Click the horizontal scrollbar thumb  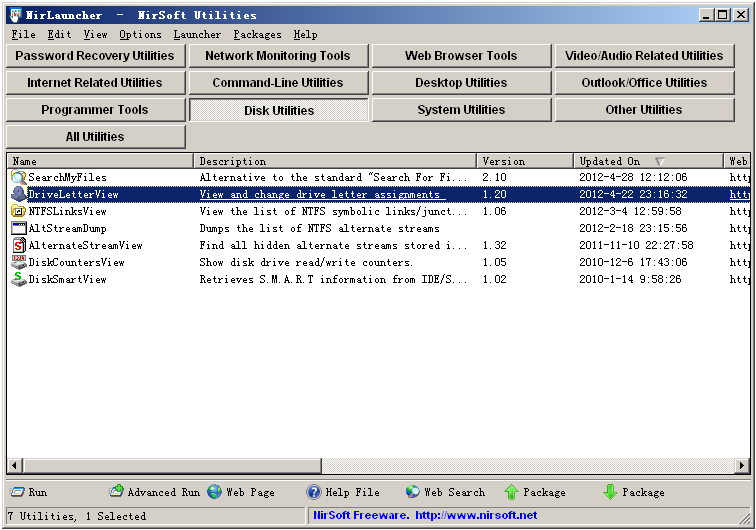coord(172,465)
